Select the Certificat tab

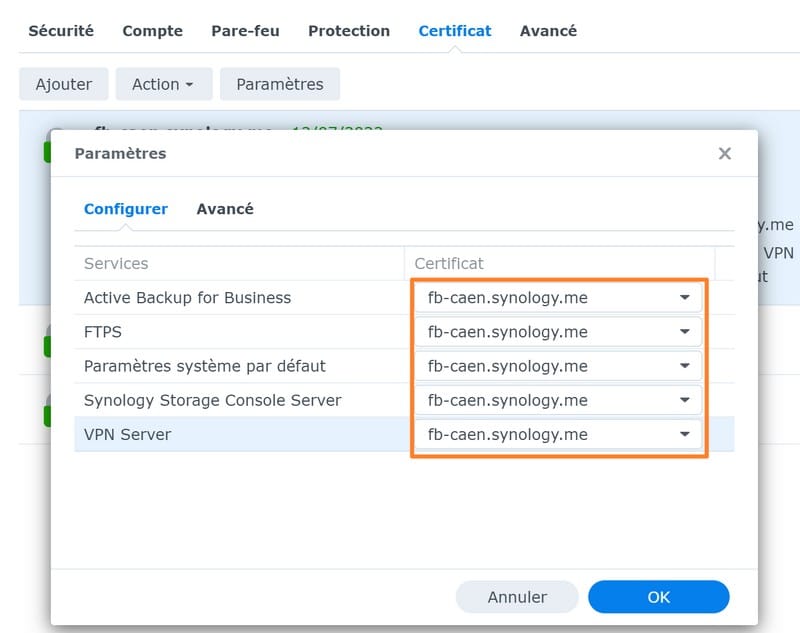(x=455, y=31)
